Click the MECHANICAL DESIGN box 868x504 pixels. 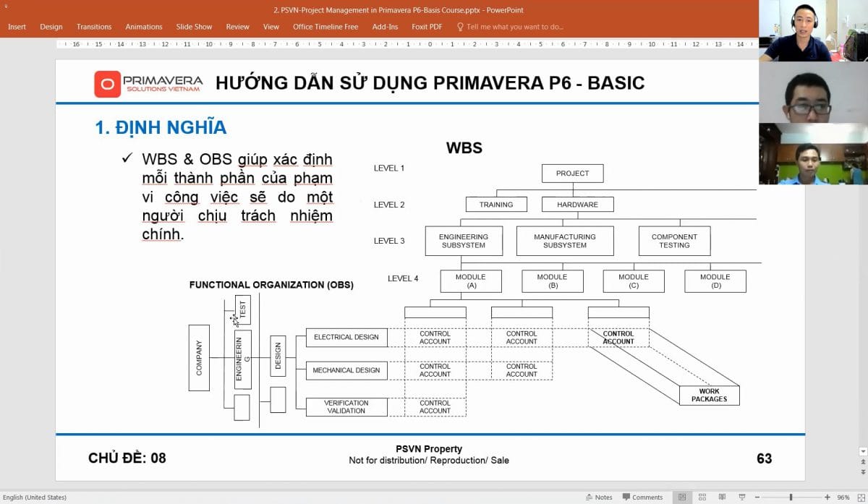[346, 370]
